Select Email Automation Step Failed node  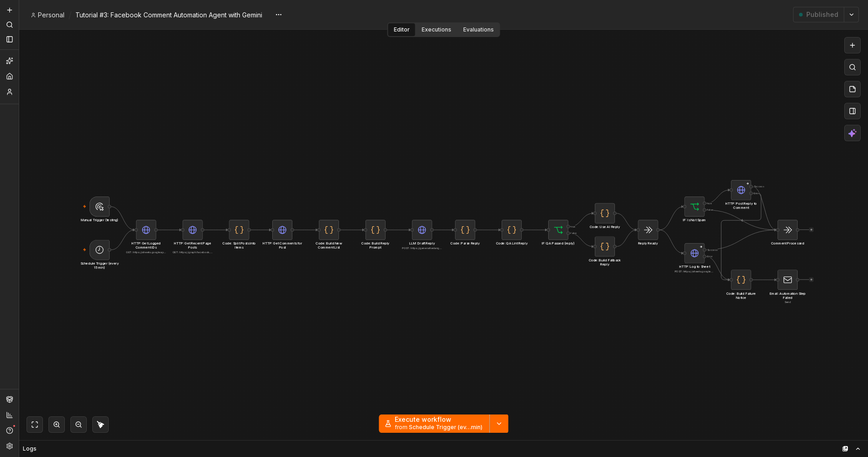[788, 280]
